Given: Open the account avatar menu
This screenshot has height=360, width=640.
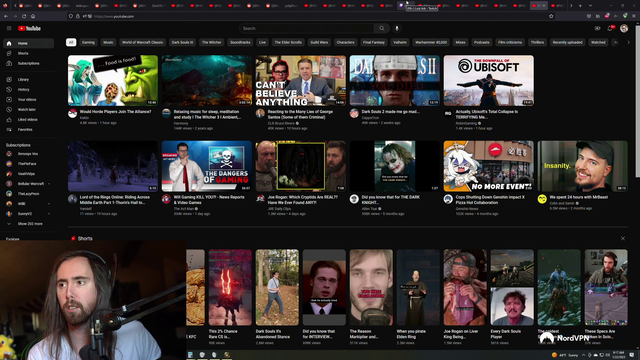Looking at the screenshot, I should [x=624, y=28].
